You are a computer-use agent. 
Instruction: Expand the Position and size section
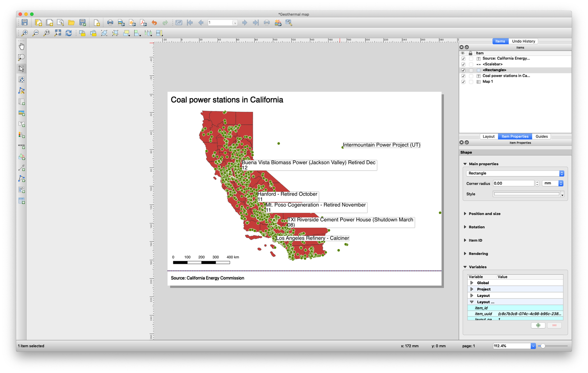click(x=465, y=214)
